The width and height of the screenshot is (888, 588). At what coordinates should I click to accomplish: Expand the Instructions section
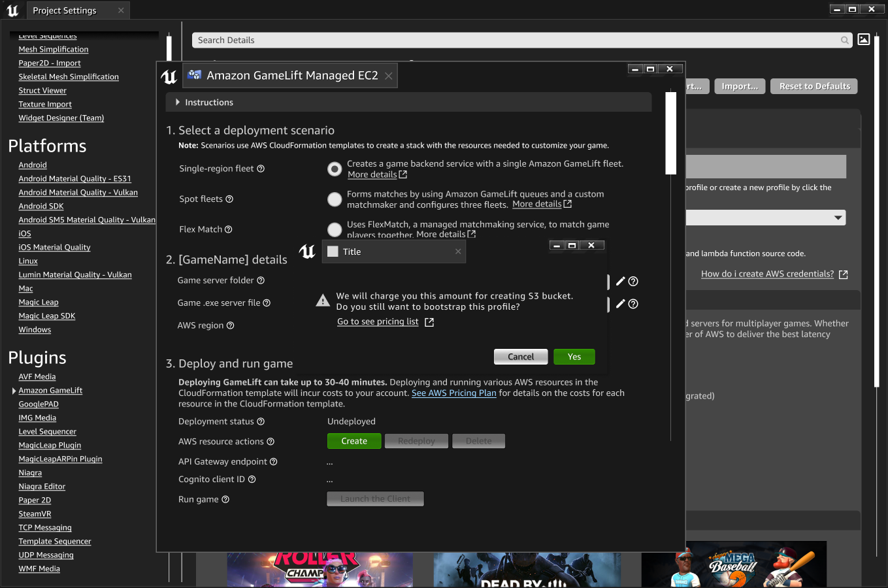[x=178, y=103]
